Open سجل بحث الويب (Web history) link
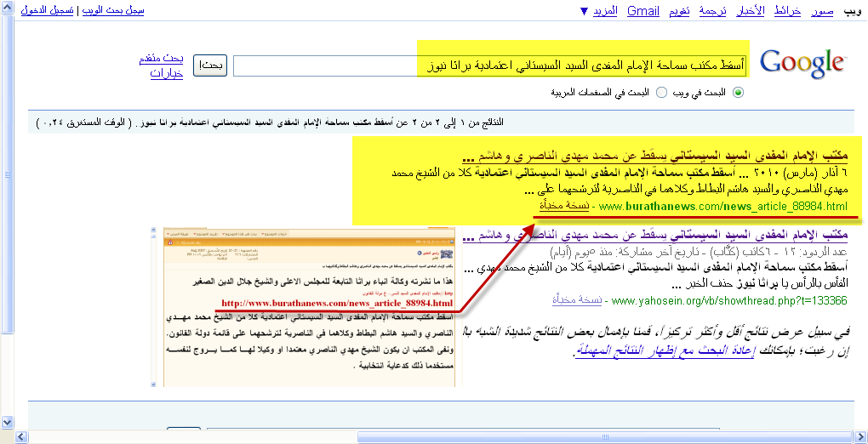 click(113, 11)
